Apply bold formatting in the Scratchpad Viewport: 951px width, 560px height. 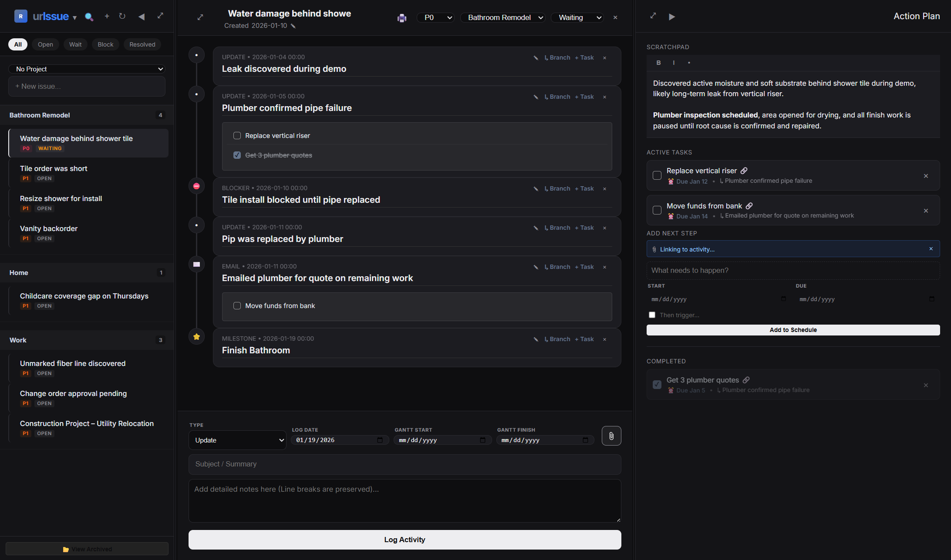[658, 63]
